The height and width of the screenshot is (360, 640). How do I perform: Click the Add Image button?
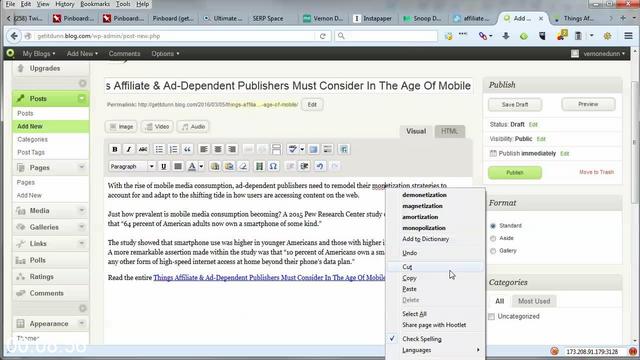[x=121, y=127]
